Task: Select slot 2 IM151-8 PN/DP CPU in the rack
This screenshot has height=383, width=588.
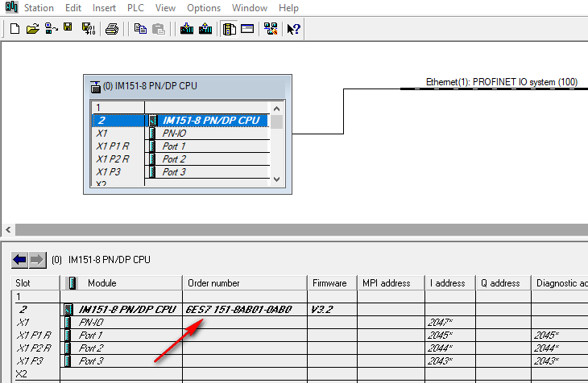Action: coord(180,121)
